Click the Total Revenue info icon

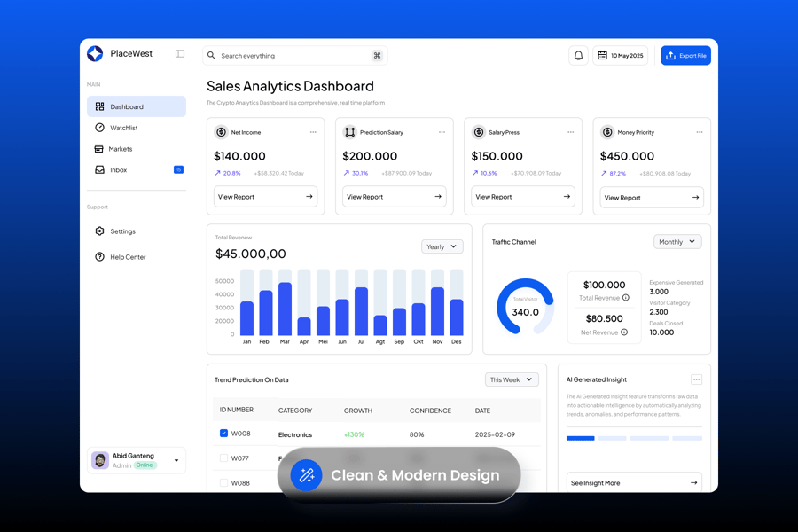click(x=626, y=298)
